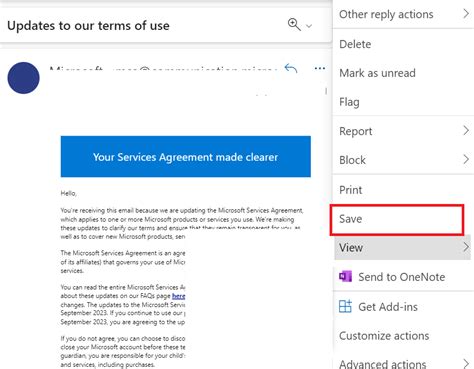Screen dimensions: 474x369
Task: Open Customize actions
Action: [403, 336]
